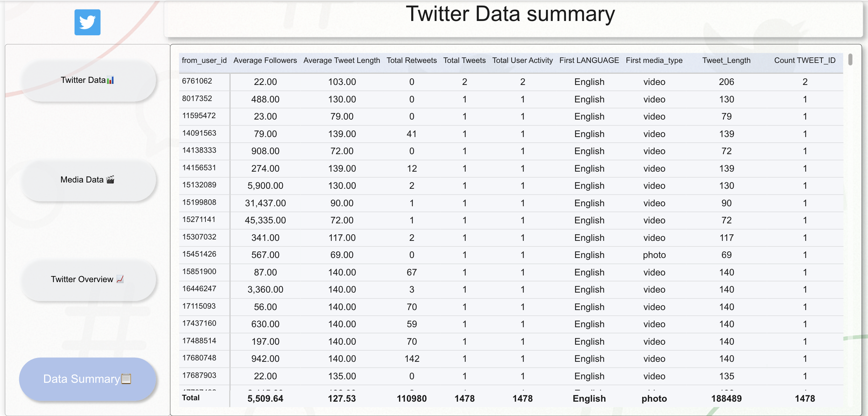868x416 pixels.
Task: Click the Total row label cell
Action: click(x=191, y=398)
